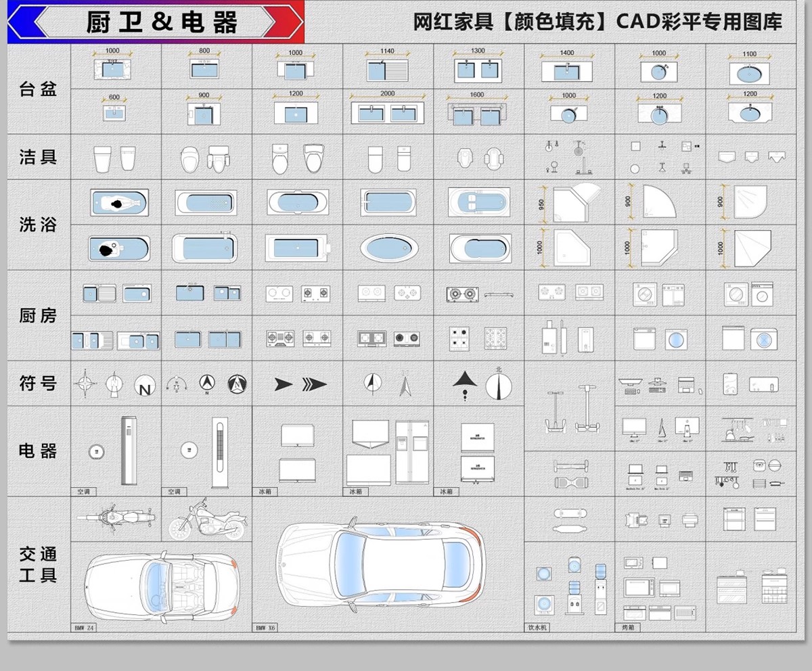Image resolution: width=812 pixels, height=671 pixels.
Task: Select the 1300 double basin block
Action: tap(477, 70)
